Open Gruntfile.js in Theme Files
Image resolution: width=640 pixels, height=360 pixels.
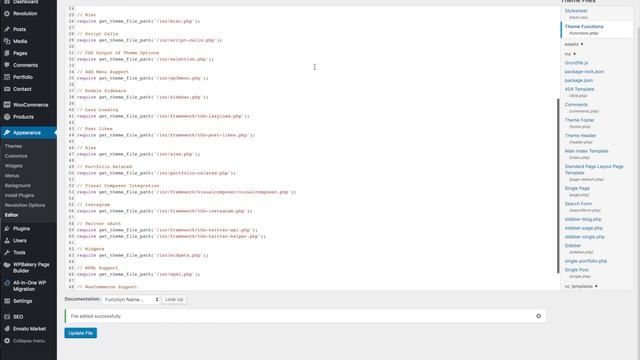pyautogui.click(x=576, y=63)
